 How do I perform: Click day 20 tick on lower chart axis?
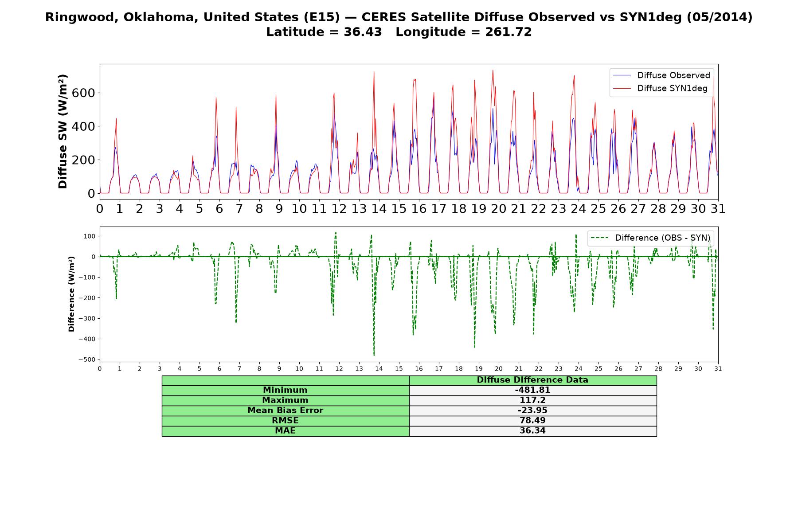[x=499, y=368]
